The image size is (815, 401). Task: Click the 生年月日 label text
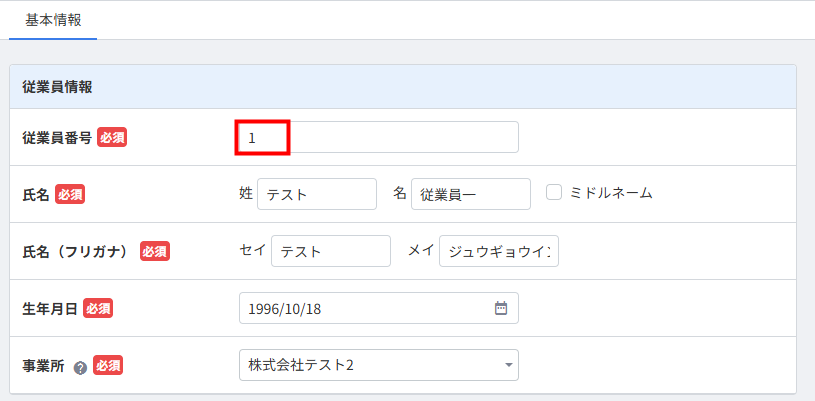click(x=50, y=308)
